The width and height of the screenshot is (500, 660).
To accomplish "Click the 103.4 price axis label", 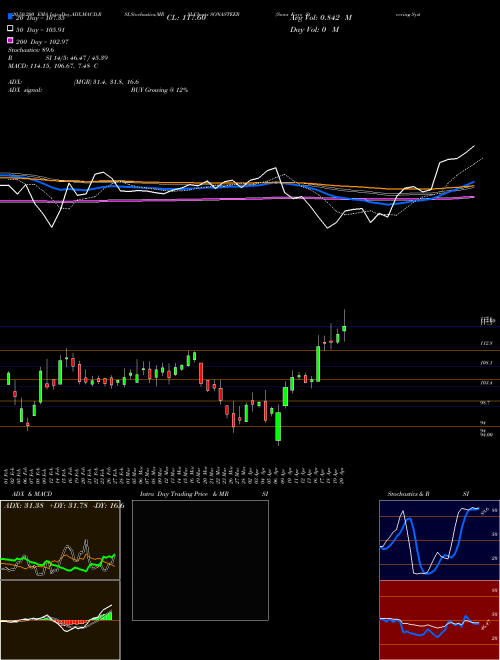I will point(486,383).
